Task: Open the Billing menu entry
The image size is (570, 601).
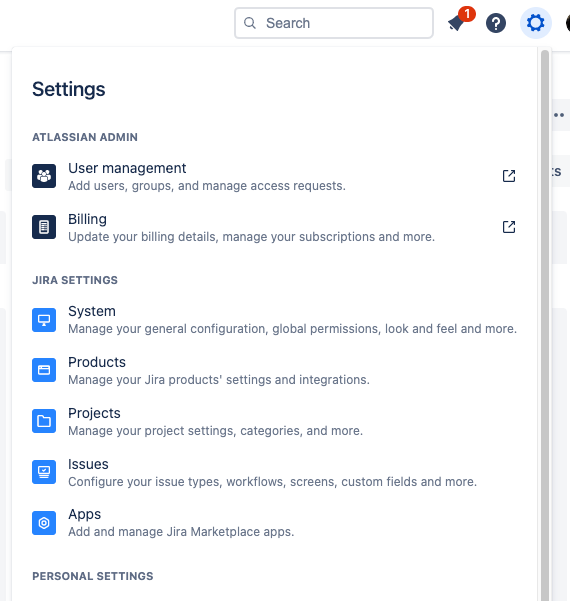Action: point(274,227)
